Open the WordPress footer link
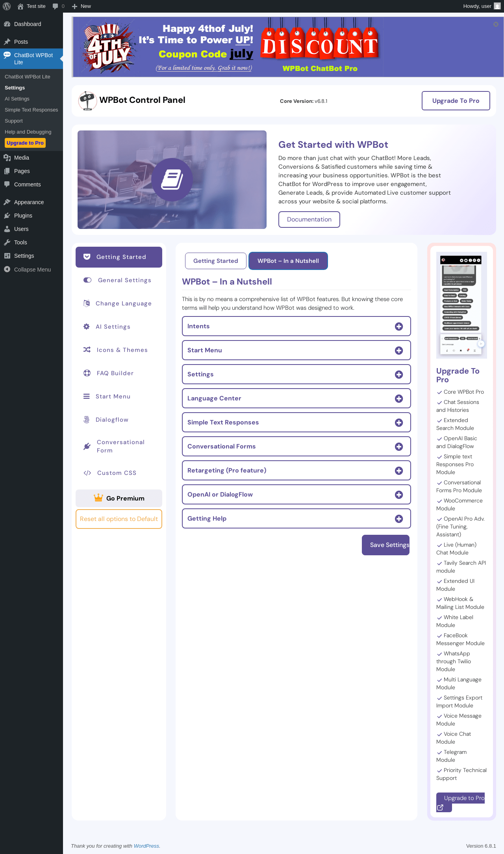Image resolution: width=504 pixels, height=854 pixels. 146,846
